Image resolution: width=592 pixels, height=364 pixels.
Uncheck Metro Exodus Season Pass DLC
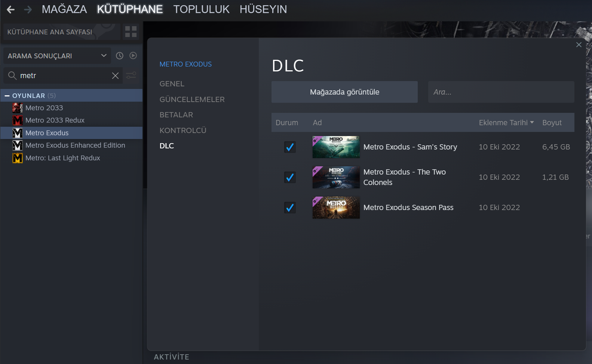(x=290, y=207)
